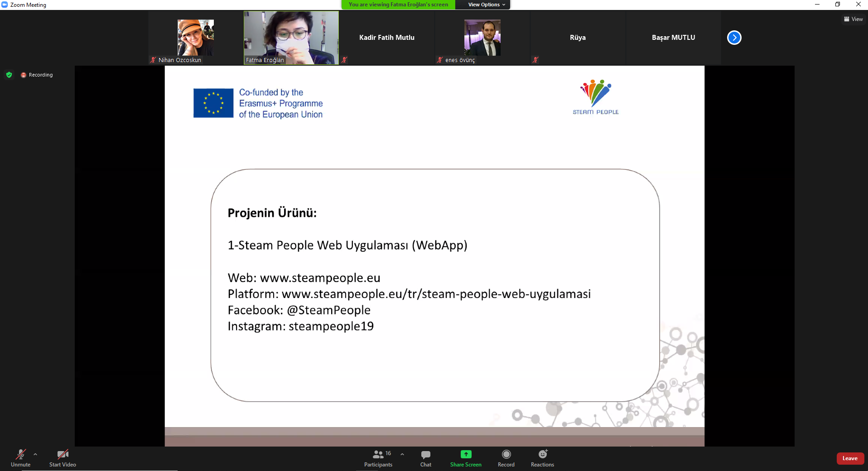Select Nihan Ozcoskun's video thumbnail
Image resolution: width=868 pixels, height=471 pixels.
(196, 38)
